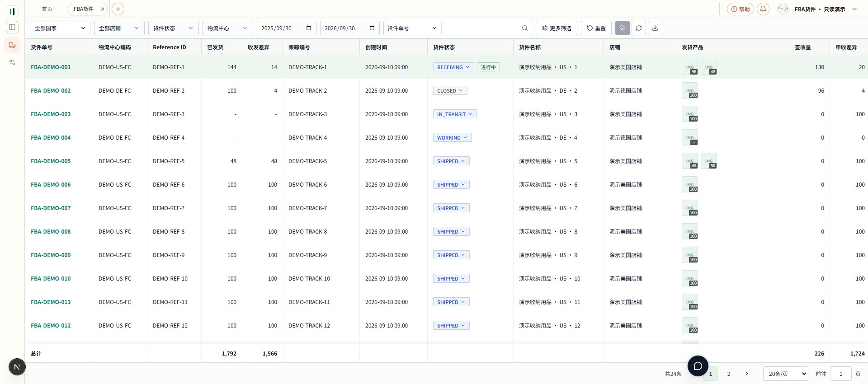Image resolution: width=868 pixels, height=384 pixels.
Task: Click the 重置 reset button
Action: [596, 28]
